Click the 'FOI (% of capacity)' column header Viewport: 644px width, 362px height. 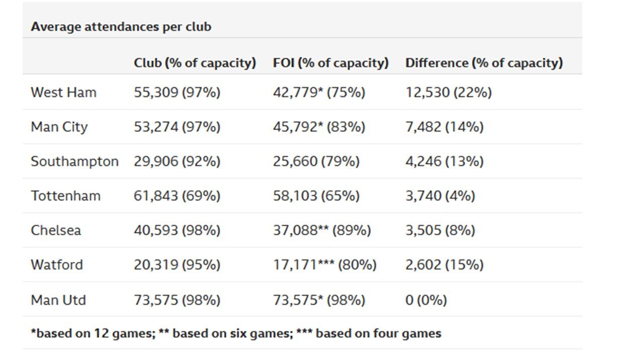pyautogui.click(x=331, y=63)
